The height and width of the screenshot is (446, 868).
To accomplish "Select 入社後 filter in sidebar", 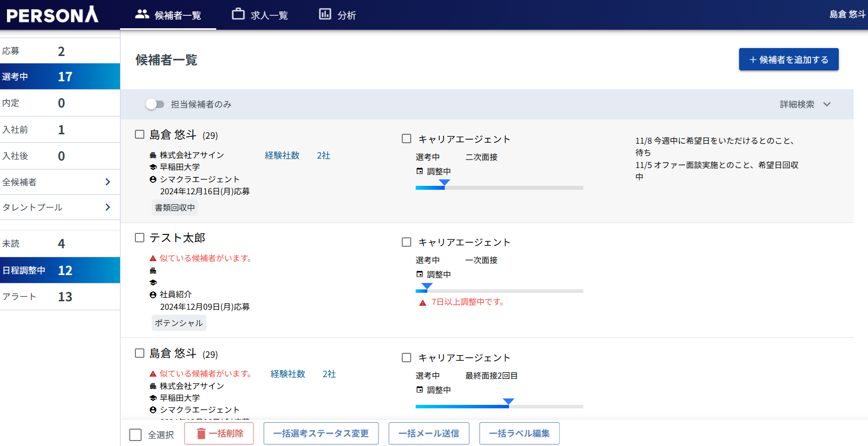I will point(60,156).
